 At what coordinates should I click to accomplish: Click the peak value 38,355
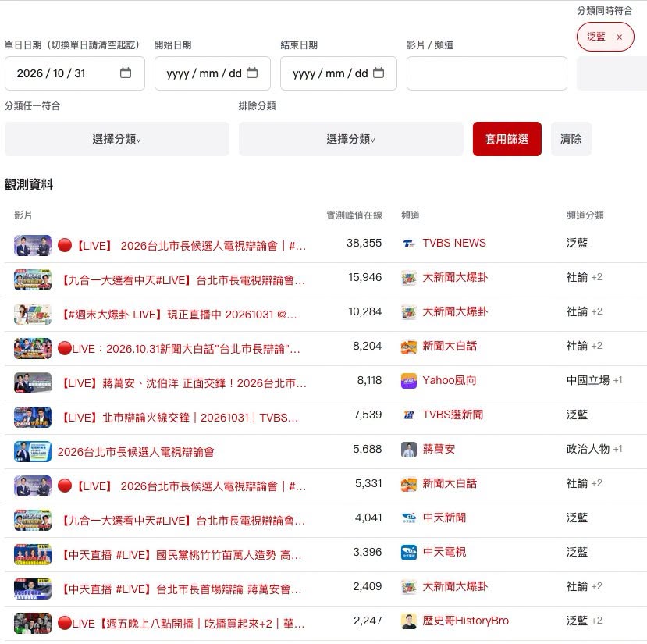364,243
